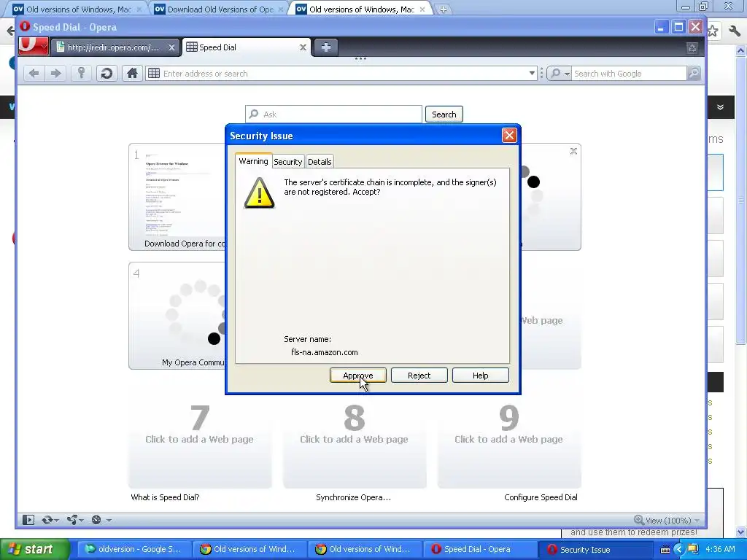This screenshot has width=747, height=560.
Task: Add a new Opera tab with plus
Action: 326,47
